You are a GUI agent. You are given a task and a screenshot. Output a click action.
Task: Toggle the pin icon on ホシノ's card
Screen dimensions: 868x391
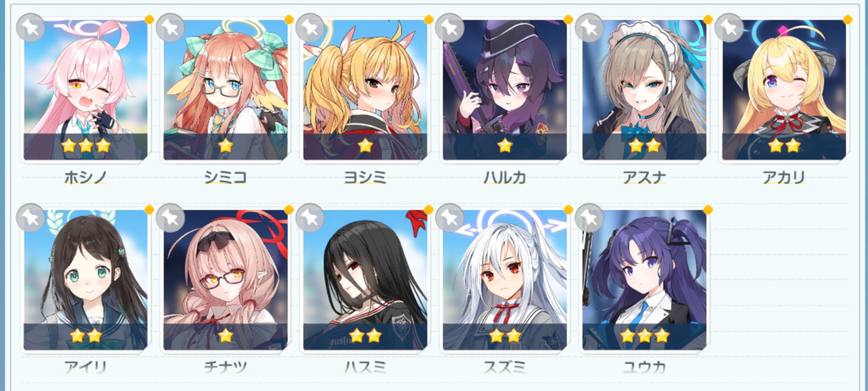tap(31, 28)
